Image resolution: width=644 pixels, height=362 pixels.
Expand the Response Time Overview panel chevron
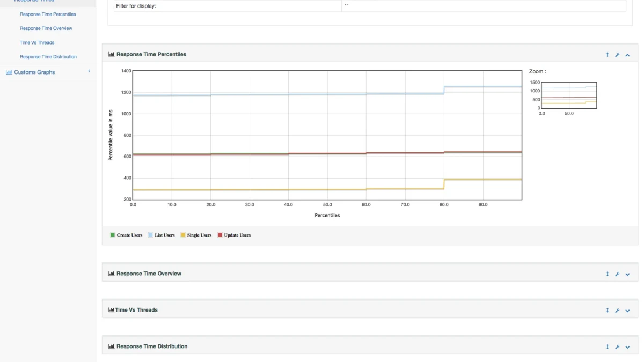(627, 274)
